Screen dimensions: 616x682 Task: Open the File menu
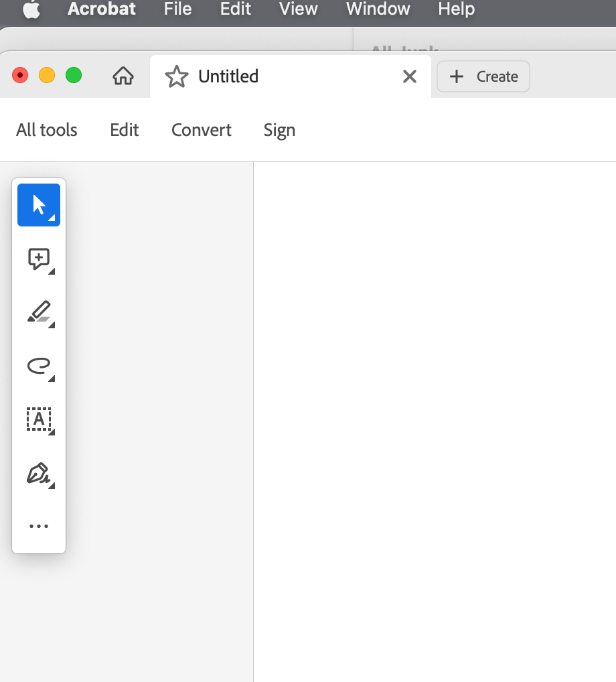177,9
